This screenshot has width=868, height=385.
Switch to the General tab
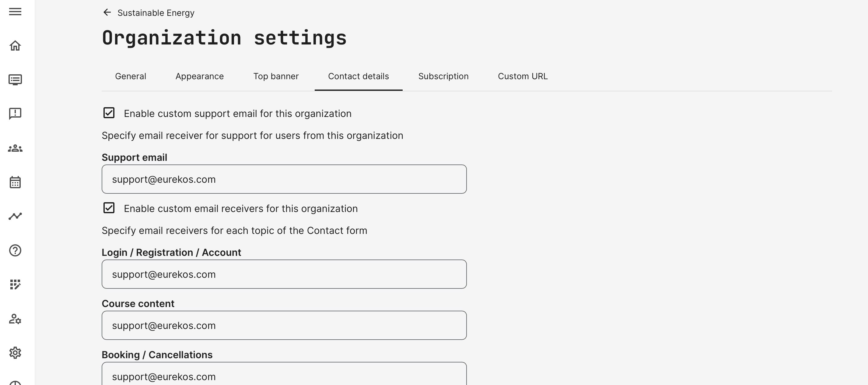(130, 76)
